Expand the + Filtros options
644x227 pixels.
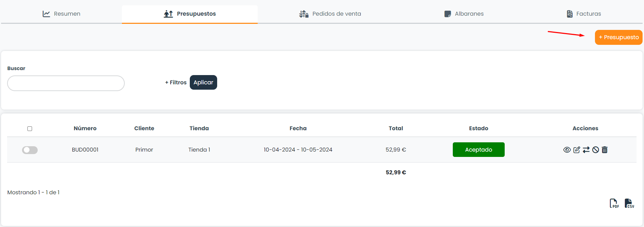click(176, 83)
